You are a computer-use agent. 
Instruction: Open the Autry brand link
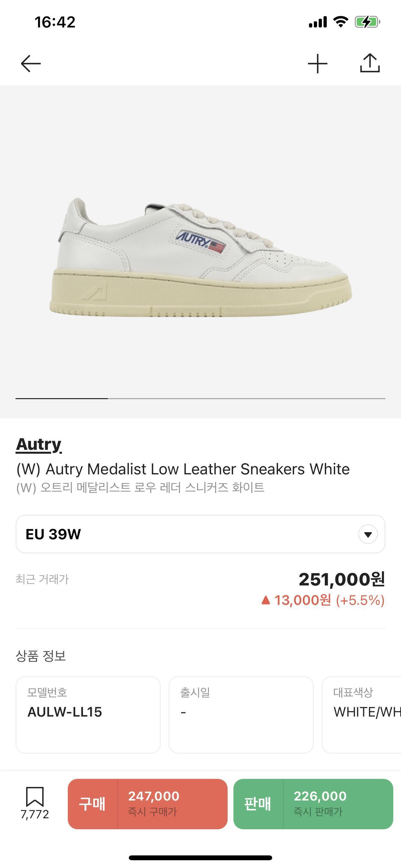tap(39, 444)
